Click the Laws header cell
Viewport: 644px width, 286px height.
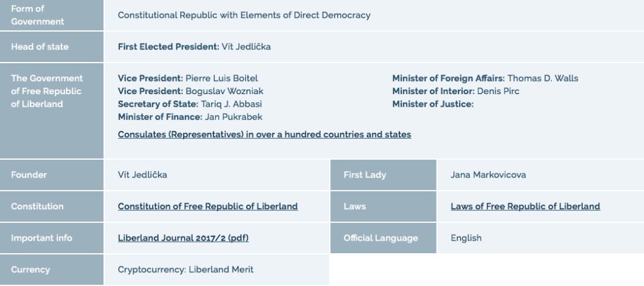pos(383,206)
